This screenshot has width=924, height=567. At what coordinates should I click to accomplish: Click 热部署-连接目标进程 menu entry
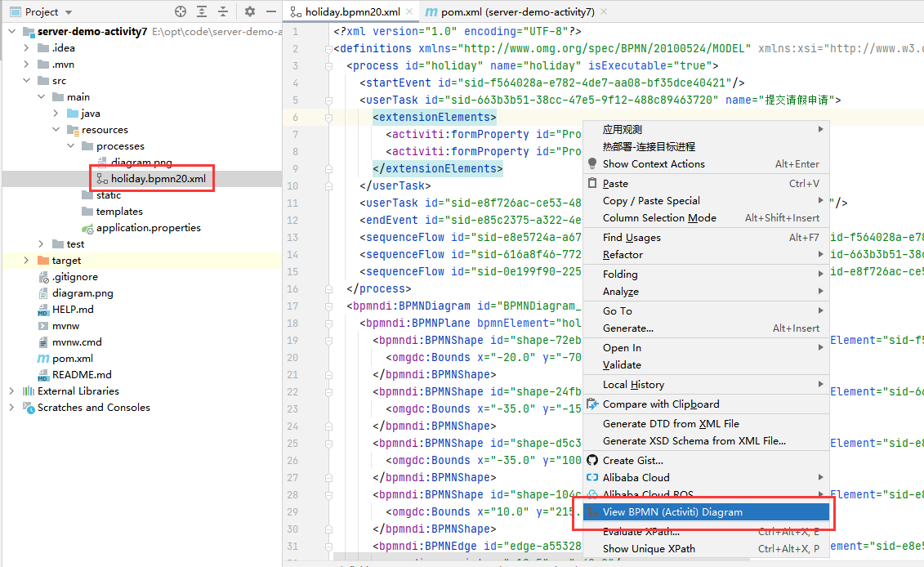click(706, 147)
